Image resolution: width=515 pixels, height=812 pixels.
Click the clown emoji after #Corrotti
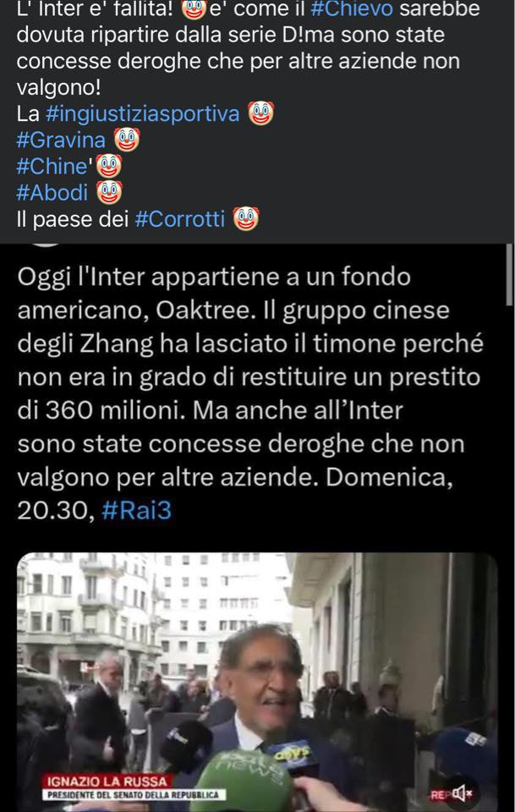[246, 218]
